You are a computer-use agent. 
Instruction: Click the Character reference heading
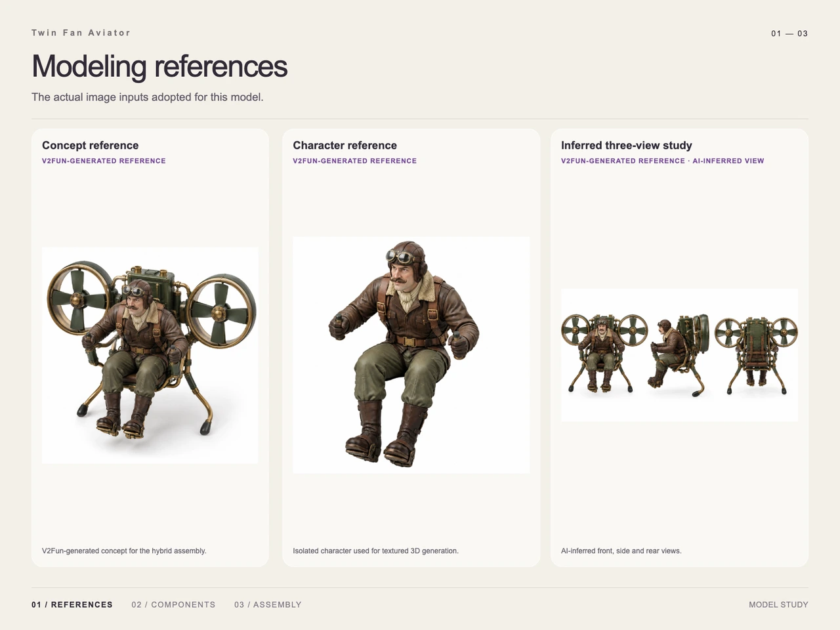coord(345,146)
